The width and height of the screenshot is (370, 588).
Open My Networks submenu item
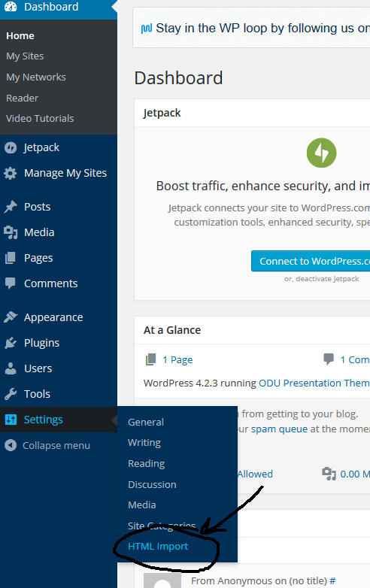36,77
